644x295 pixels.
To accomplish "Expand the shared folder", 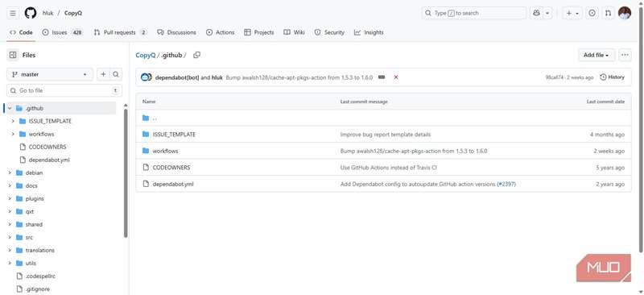I will (10, 224).
